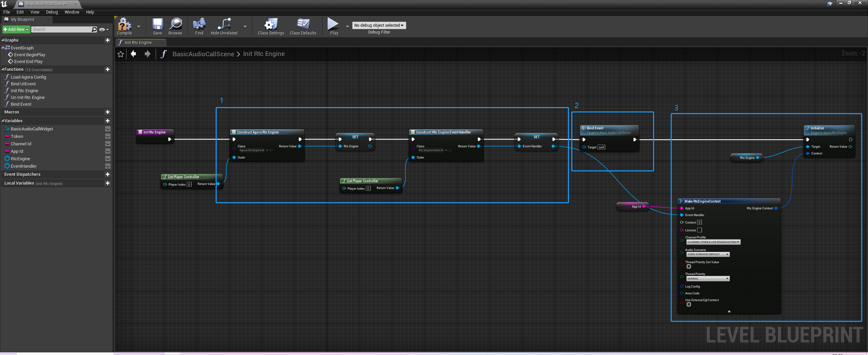
Task: Click search magnifier in My Blueprint
Action: (94, 29)
